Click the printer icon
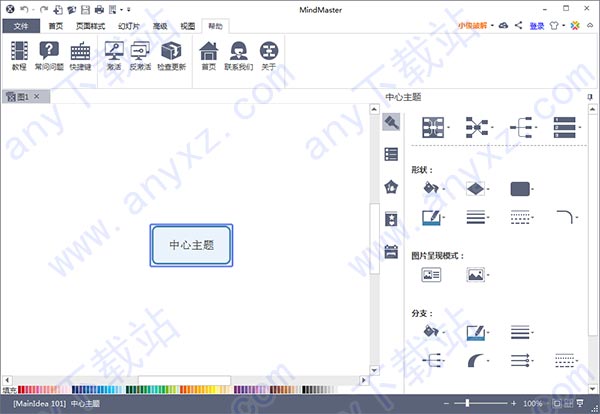600x414 pixels. (99, 10)
